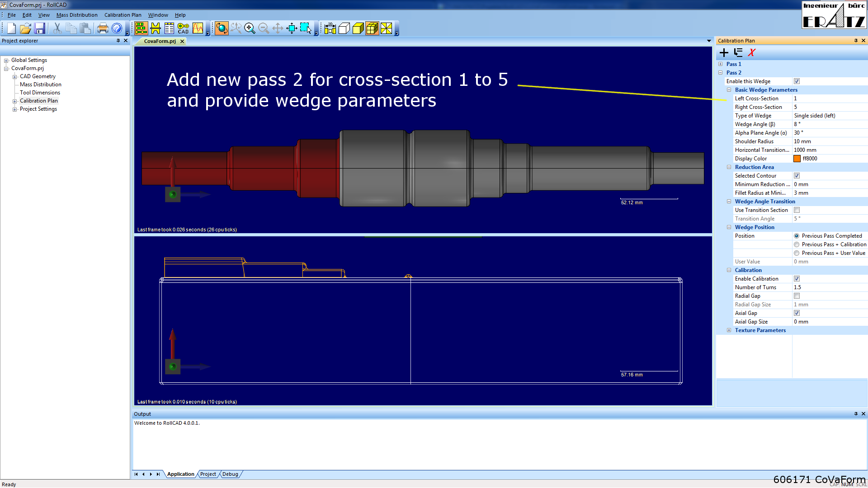Screen dimensions: 868x488
Task: Collapse Pass 2 in Calibration Plan
Action: [x=720, y=73]
